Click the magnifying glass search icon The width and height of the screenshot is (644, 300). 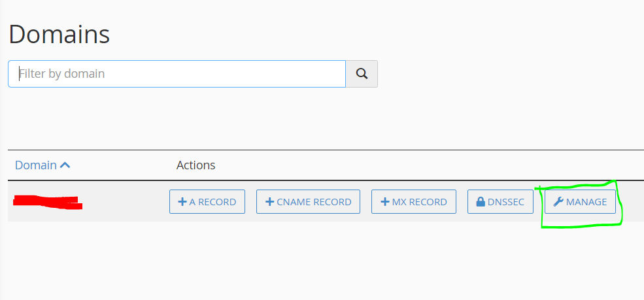point(362,73)
